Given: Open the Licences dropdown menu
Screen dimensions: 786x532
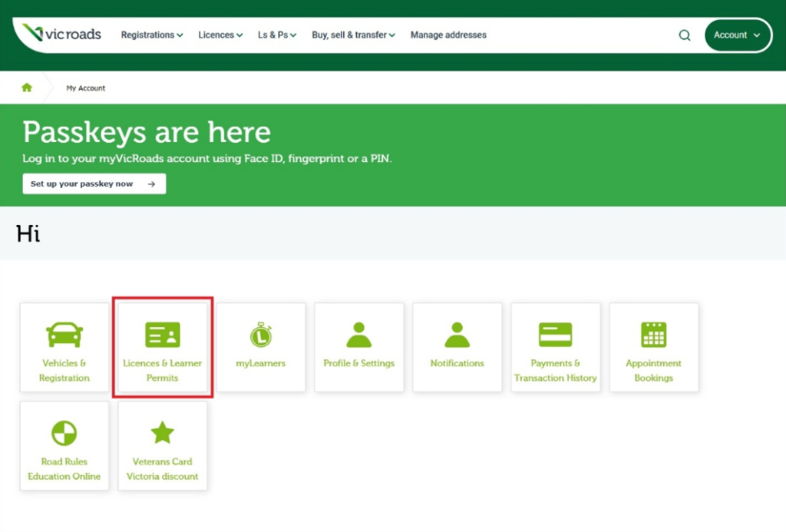Looking at the screenshot, I should [x=220, y=35].
